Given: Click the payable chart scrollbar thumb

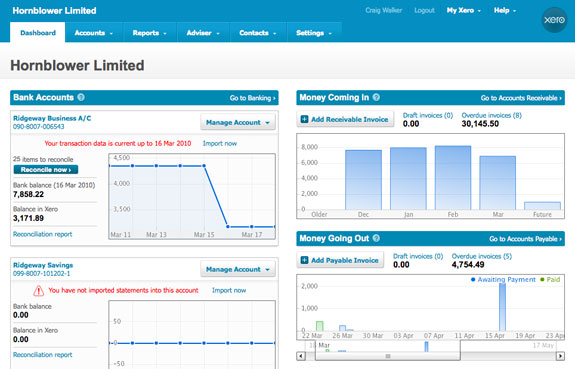Looking at the screenshot, I should 388,356.
